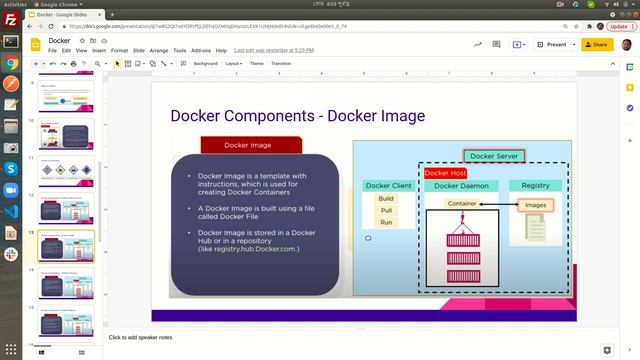Open Google Tasks side panel icon

630,108
